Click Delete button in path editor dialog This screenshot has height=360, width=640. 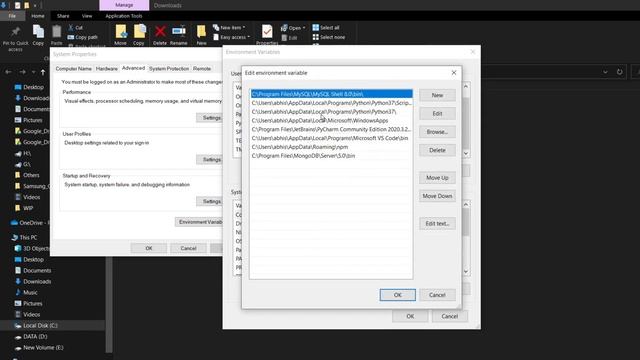click(x=437, y=150)
